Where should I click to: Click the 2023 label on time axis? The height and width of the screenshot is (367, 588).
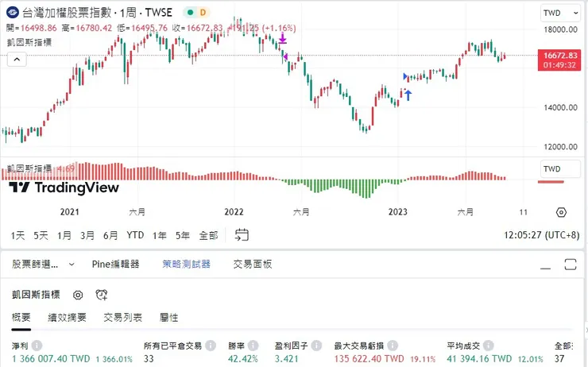click(x=397, y=212)
